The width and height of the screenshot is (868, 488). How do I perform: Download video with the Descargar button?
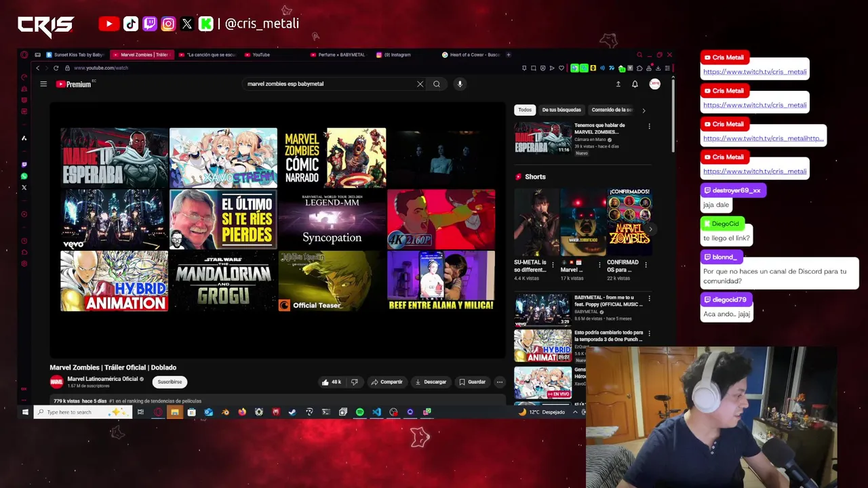tap(431, 382)
